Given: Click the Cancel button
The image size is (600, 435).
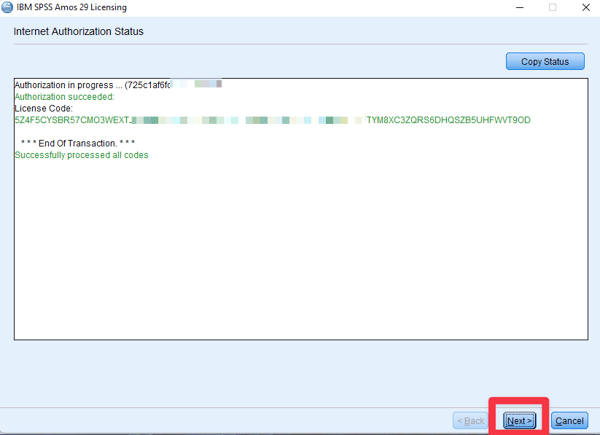Looking at the screenshot, I should pos(569,421).
